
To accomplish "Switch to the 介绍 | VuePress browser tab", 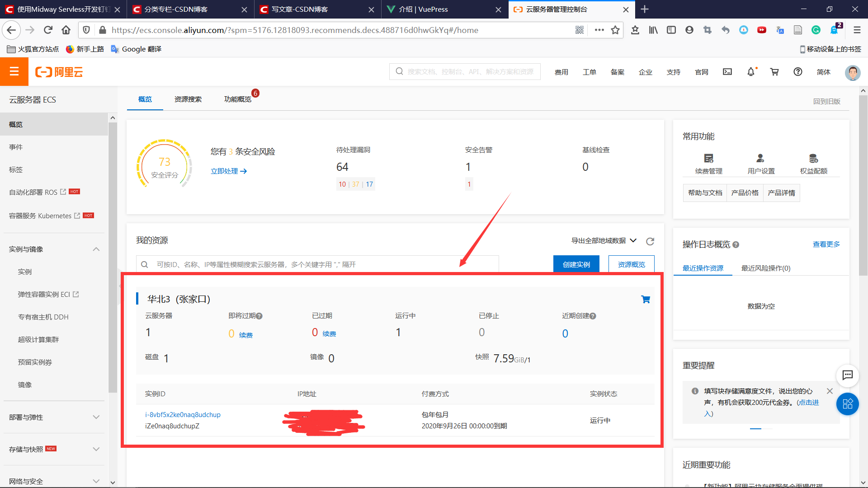I will tap(445, 9).
